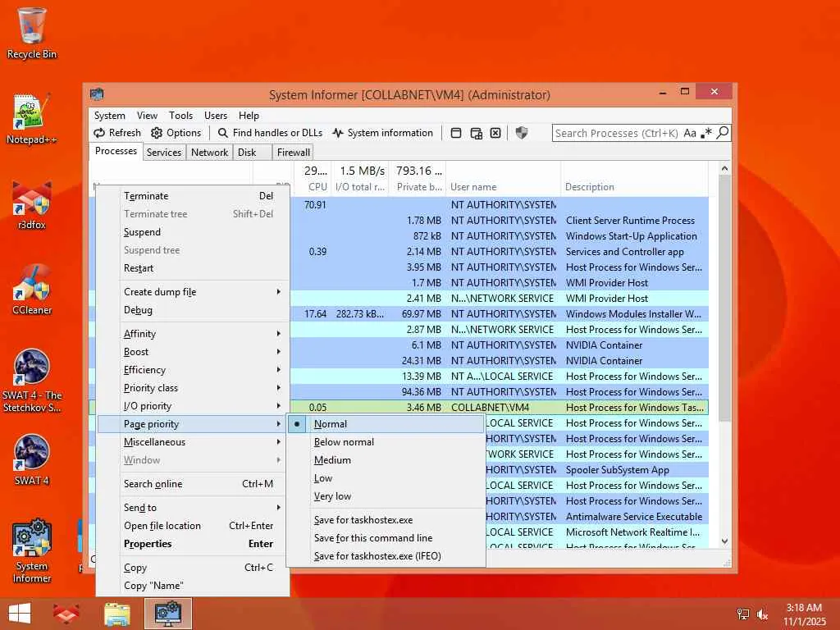Screen dimensions: 840x630
Task: Click find window and kill icon
Action: 495,133
